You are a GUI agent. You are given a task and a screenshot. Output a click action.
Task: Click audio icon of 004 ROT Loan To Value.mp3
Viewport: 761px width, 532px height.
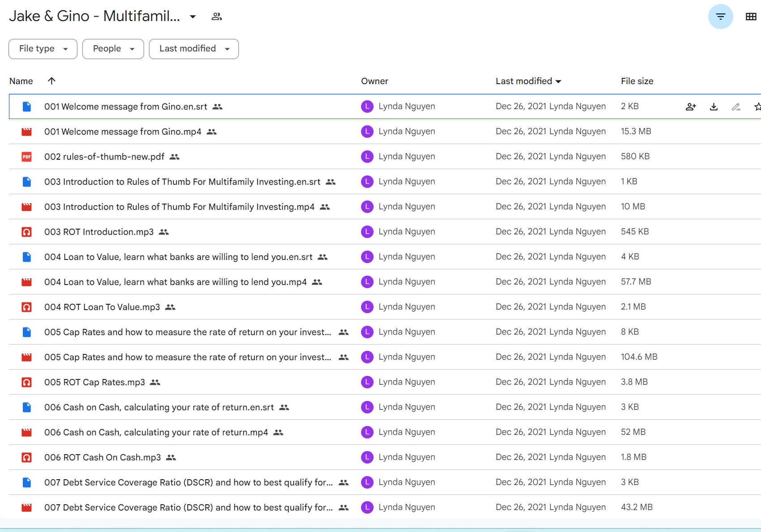tap(27, 307)
